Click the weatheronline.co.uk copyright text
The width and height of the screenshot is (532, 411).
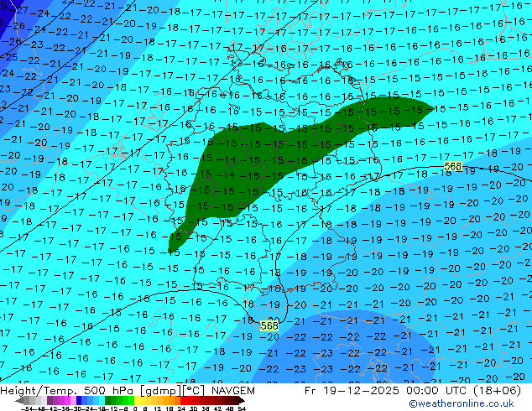(462, 403)
